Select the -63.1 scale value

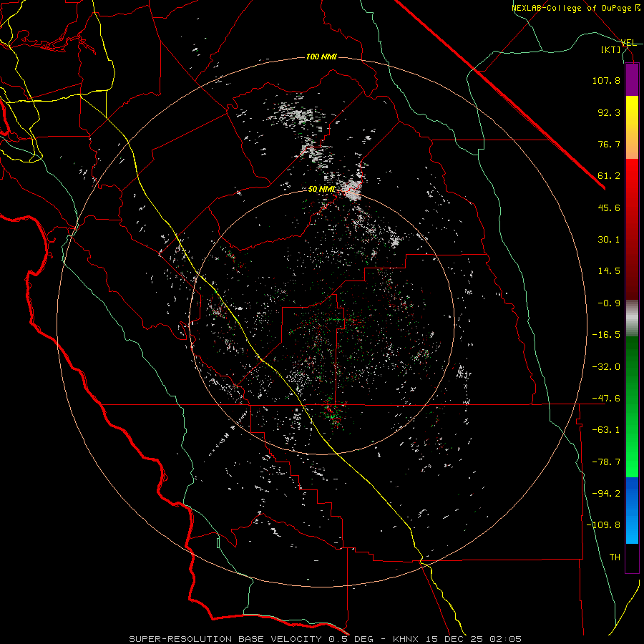click(x=606, y=430)
